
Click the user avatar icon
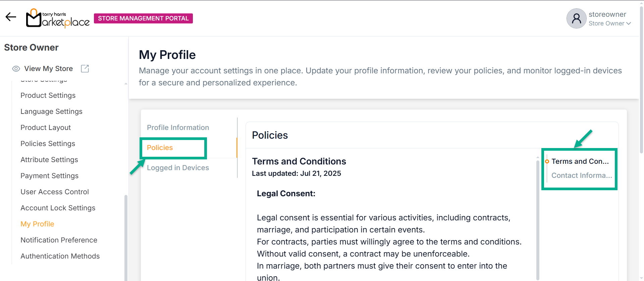point(576,18)
